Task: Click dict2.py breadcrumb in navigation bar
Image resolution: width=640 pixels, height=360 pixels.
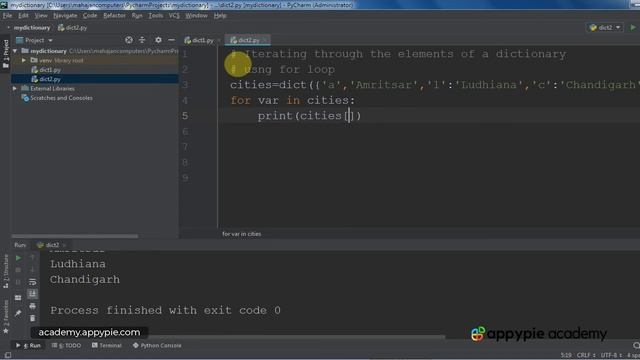Action: 73,28
